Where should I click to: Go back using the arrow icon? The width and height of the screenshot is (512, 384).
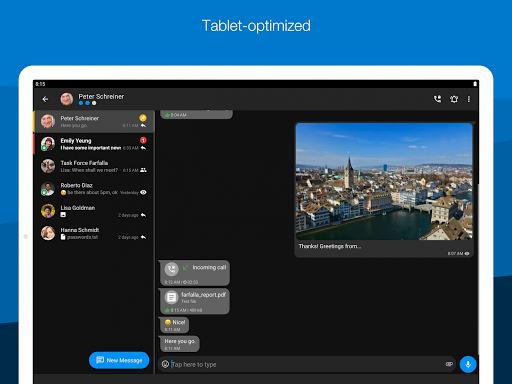point(45,99)
